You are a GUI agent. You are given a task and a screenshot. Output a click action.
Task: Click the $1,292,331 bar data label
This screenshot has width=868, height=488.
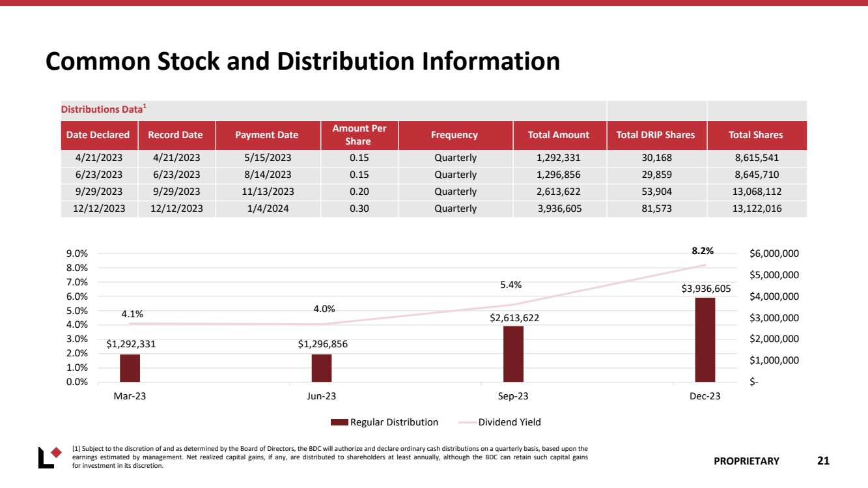tap(131, 344)
